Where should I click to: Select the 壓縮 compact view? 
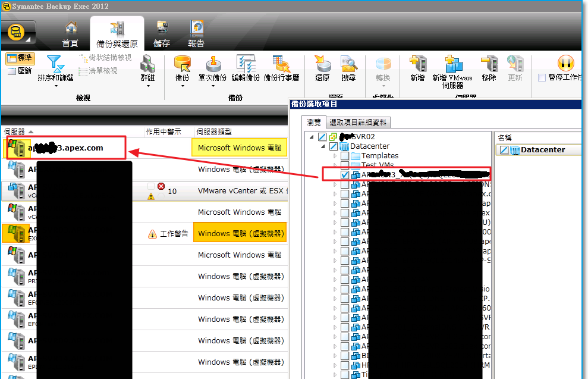20,71
